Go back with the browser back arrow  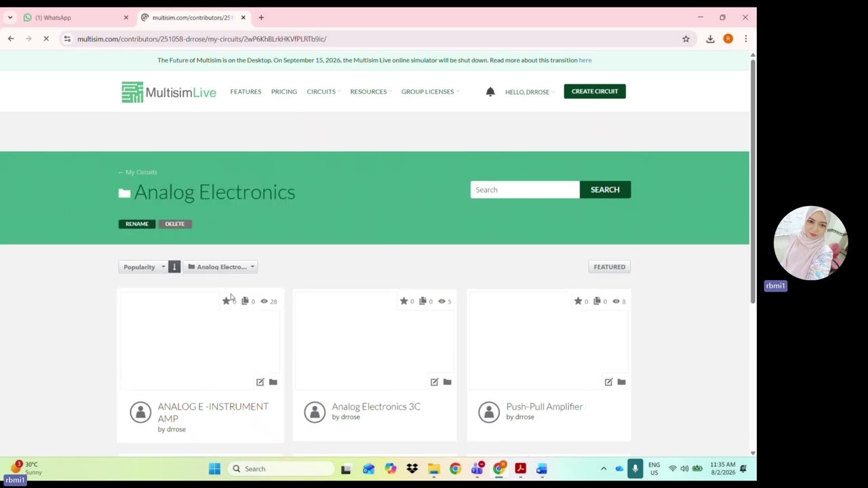[11, 39]
